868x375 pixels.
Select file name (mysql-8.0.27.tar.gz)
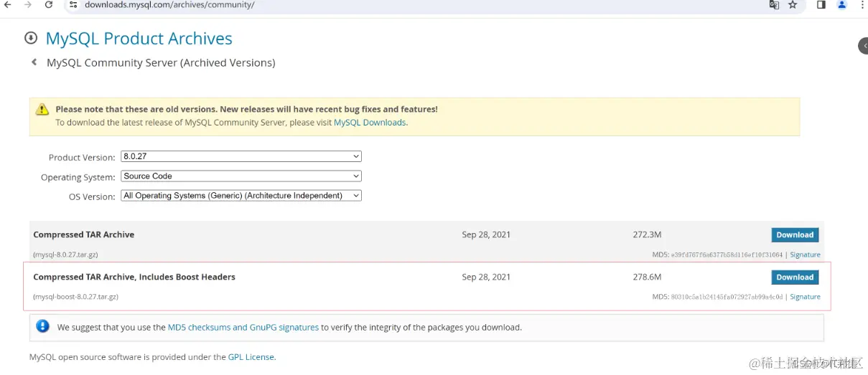65,255
